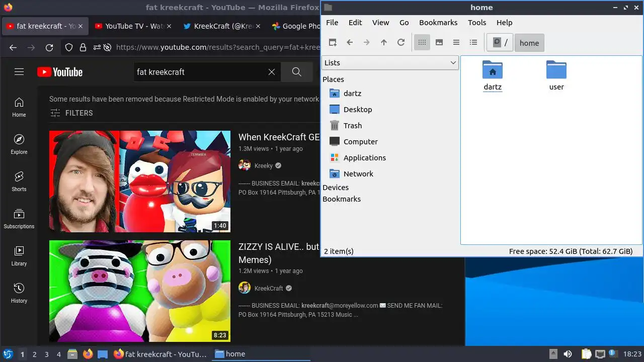Open the ZIZZY IS ALIVE video thumbnail
Image resolution: width=644 pixels, height=362 pixels.
[140, 291]
